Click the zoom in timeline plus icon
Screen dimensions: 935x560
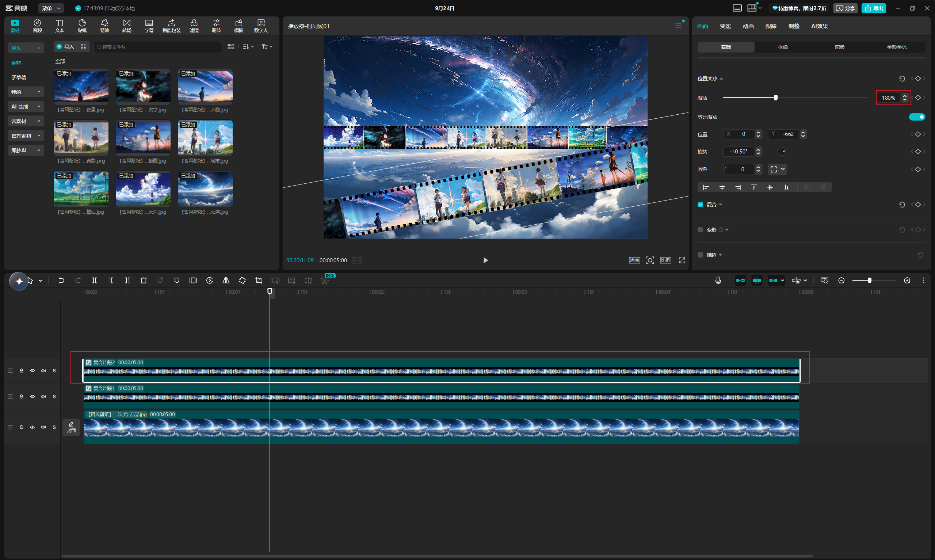coord(907,281)
